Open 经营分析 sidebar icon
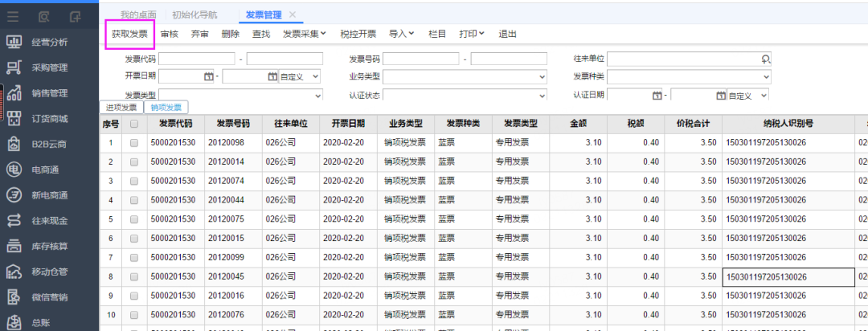This screenshot has width=868, height=331. (x=14, y=42)
